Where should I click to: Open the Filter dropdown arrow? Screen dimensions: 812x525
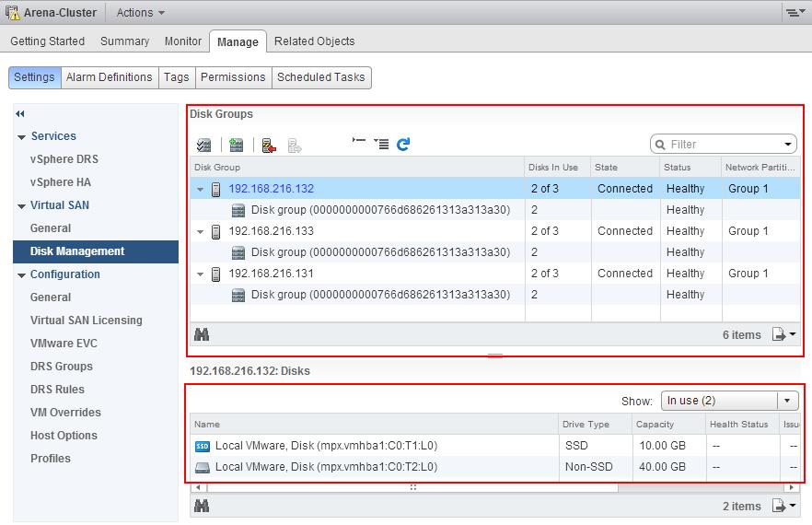(x=788, y=144)
